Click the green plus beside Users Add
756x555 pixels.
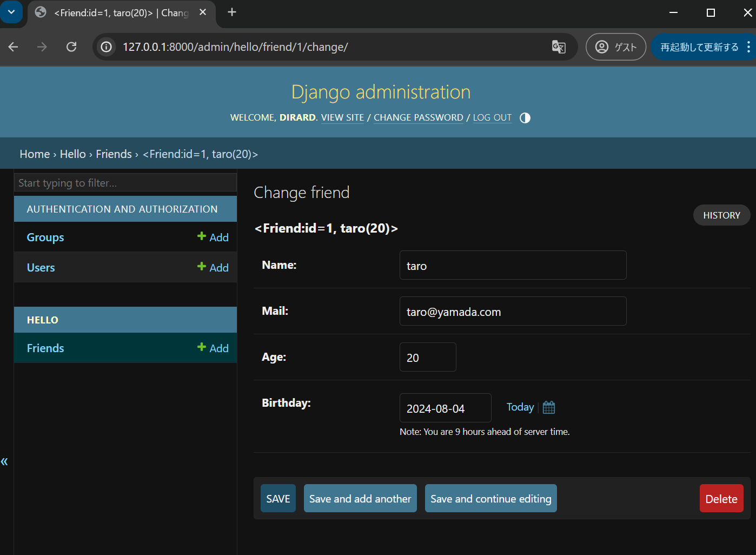[202, 267]
